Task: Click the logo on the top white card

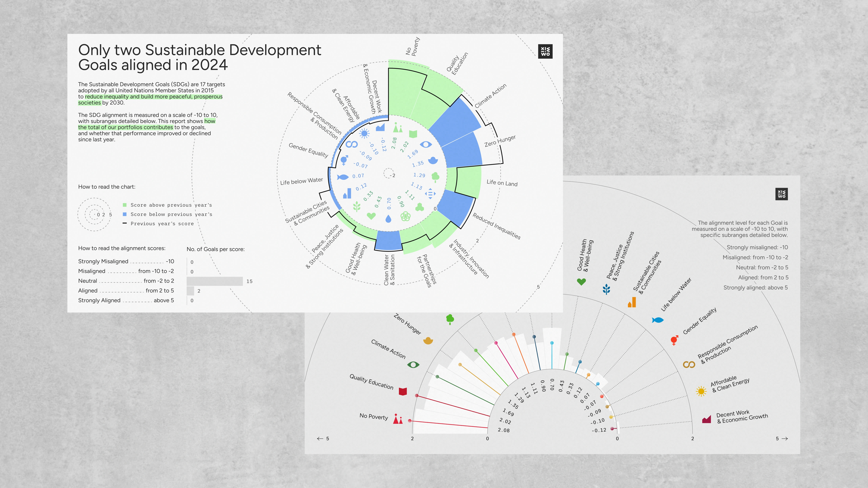Action: pos(545,52)
